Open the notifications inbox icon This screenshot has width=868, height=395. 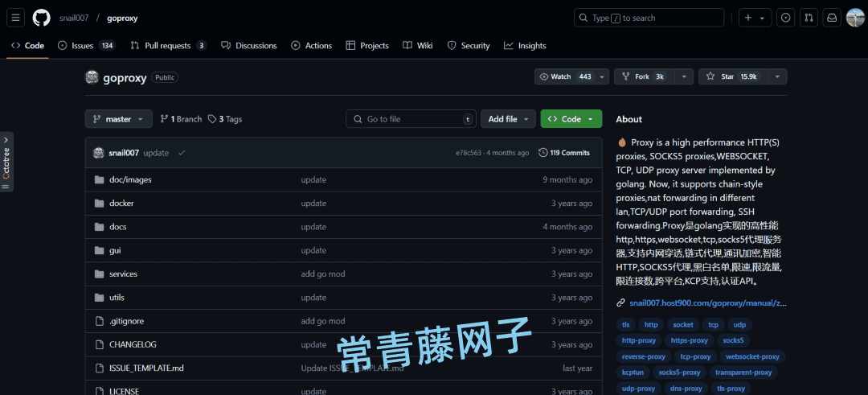click(x=832, y=18)
